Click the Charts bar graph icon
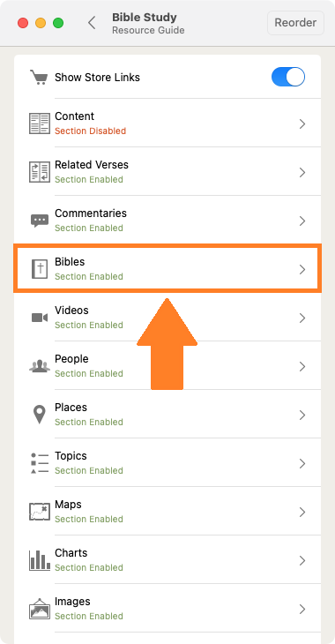The height and width of the screenshot is (644, 335). coord(40,560)
